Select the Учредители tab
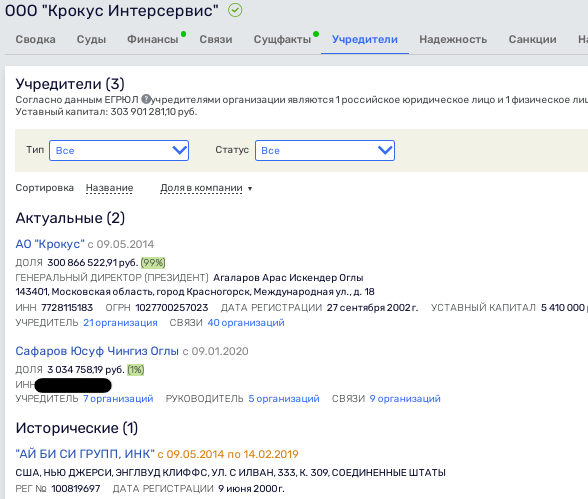Image resolution: width=588 pixels, height=499 pixels. coord(365,39)
